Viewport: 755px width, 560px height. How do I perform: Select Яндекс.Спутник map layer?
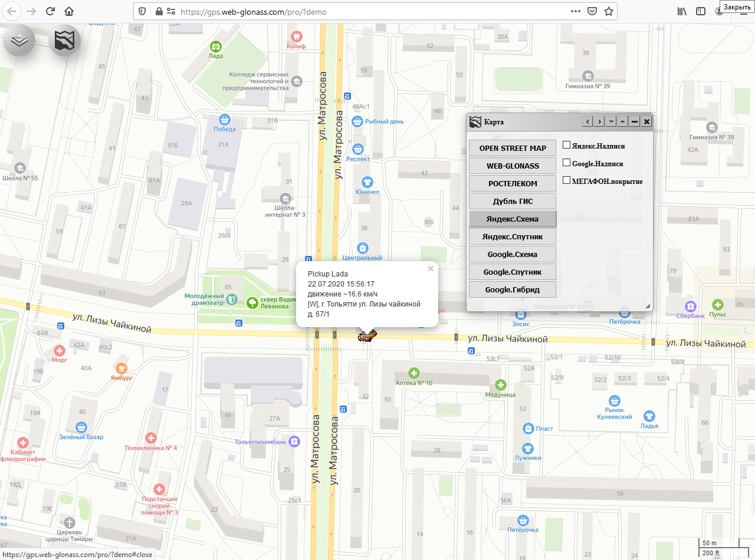513,236
